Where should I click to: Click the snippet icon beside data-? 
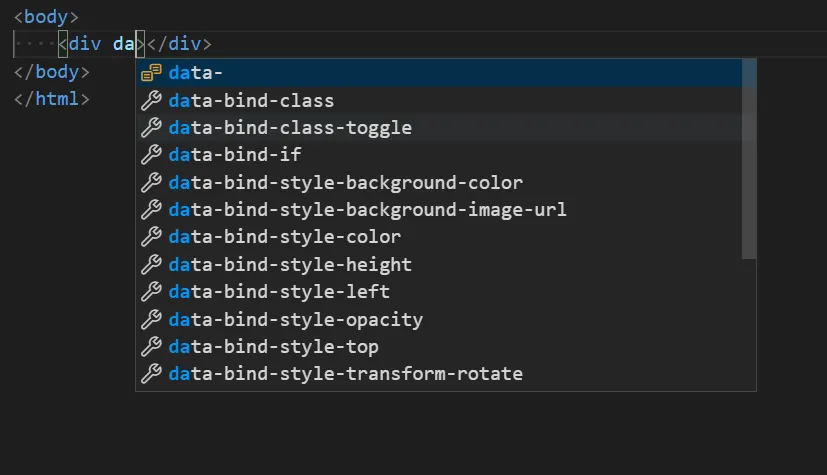point(151,73)
